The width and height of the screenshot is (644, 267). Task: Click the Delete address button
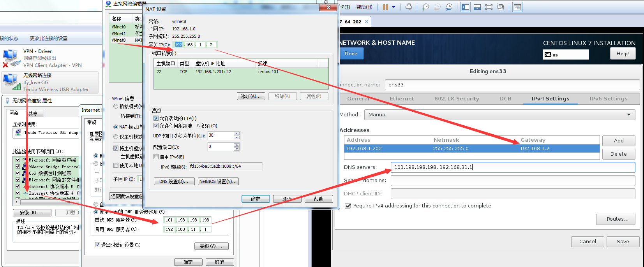pos(619,154)
